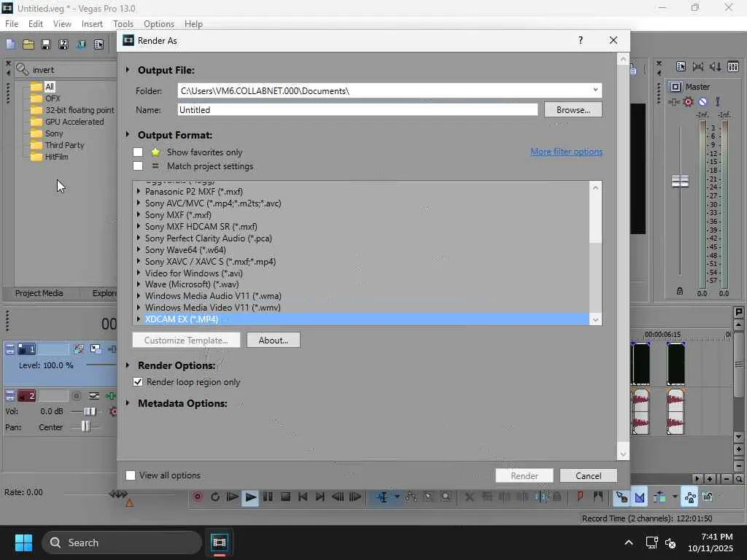Check the View all options checkbox
The image size is (747, 560).
pyautogui.click(x=131, y=475)
